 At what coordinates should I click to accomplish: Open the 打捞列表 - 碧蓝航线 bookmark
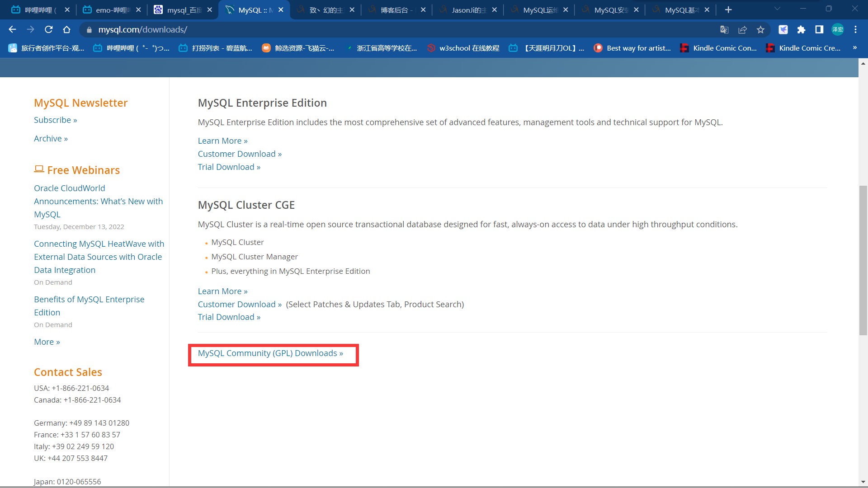[x=216, y=48]
